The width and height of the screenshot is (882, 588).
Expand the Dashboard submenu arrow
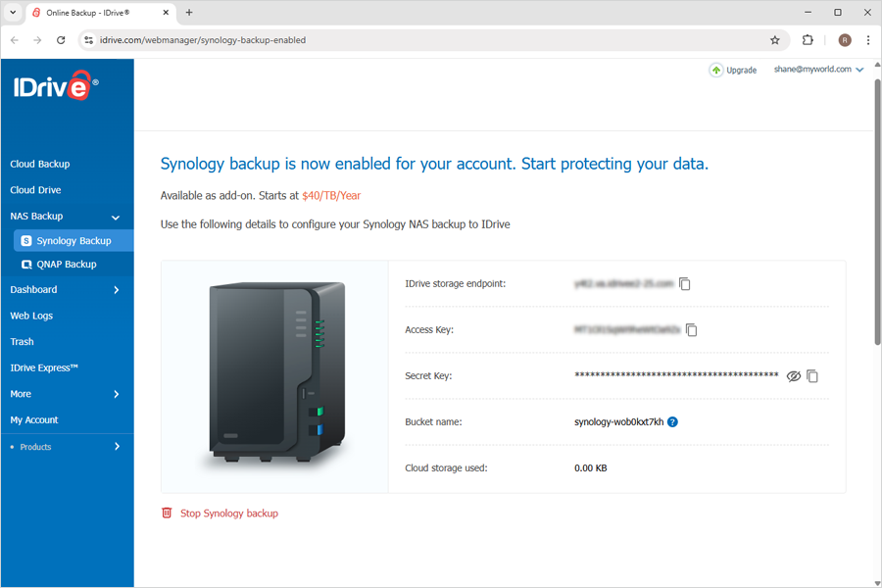click(117, 290)
